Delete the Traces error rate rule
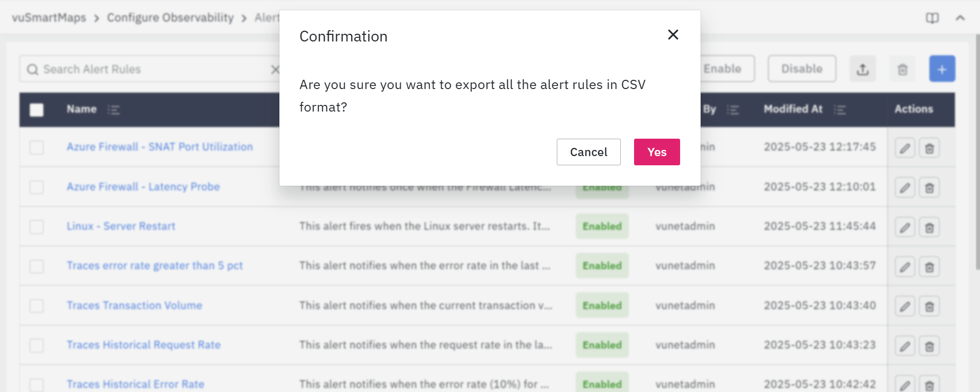Viewport: 980px width, 392px height. (x=929, y=267)
